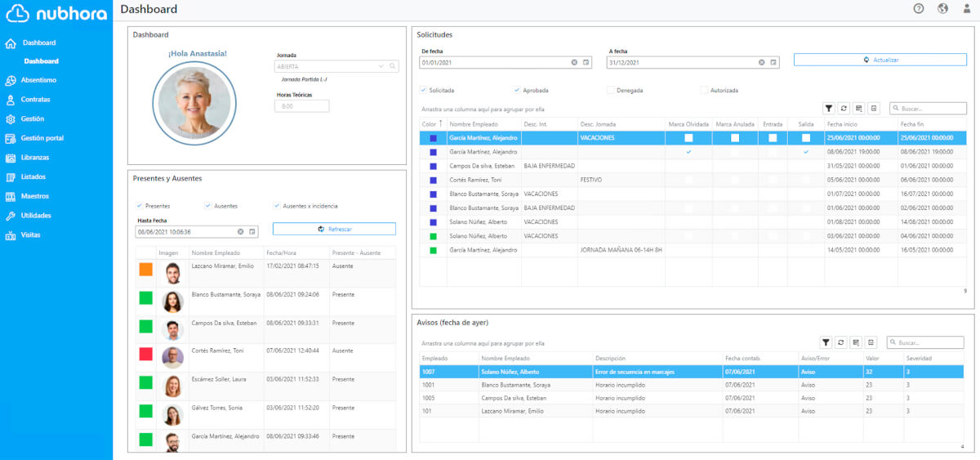The image size is (980, 460).
Task: Open the Absentismo menu label
Action: coord(38,80)
